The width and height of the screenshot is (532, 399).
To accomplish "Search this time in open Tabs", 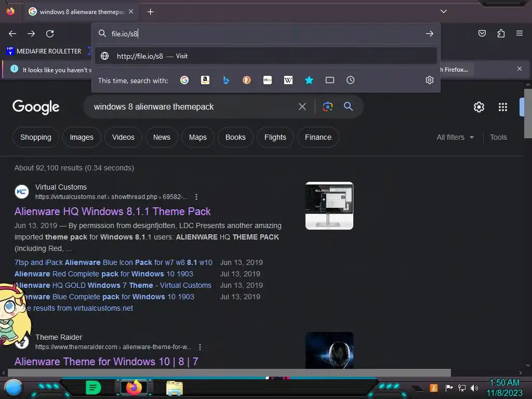I will tap(330, 80).
